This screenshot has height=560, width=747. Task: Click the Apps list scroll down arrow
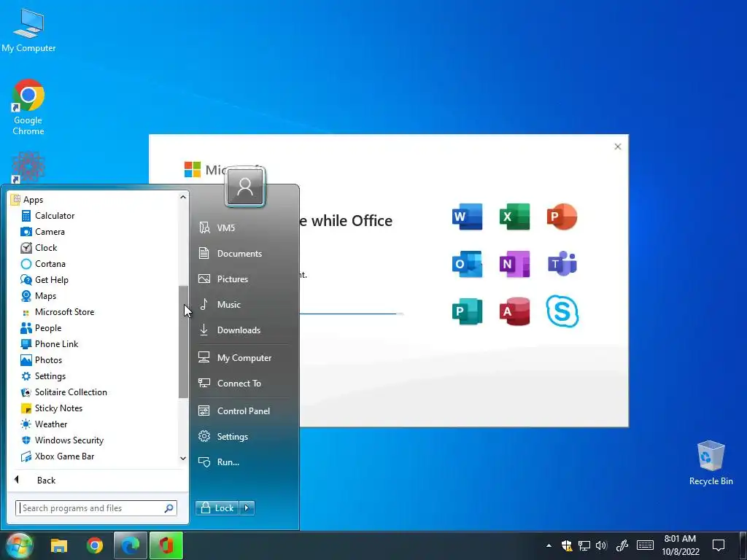183,458
